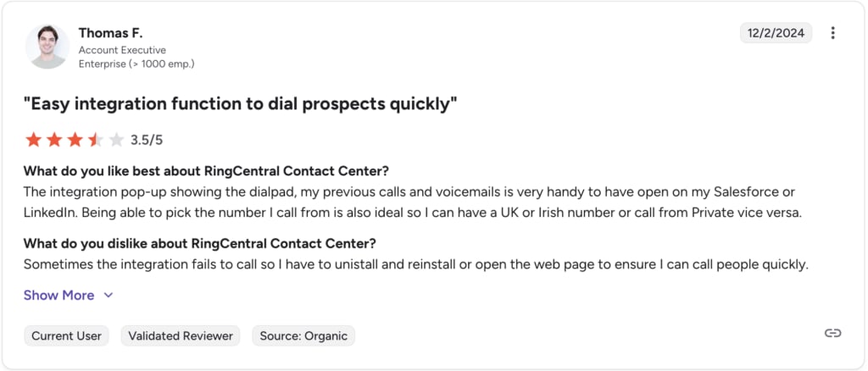
Task: Click the review title headline
Action: [x=240, y=104]
